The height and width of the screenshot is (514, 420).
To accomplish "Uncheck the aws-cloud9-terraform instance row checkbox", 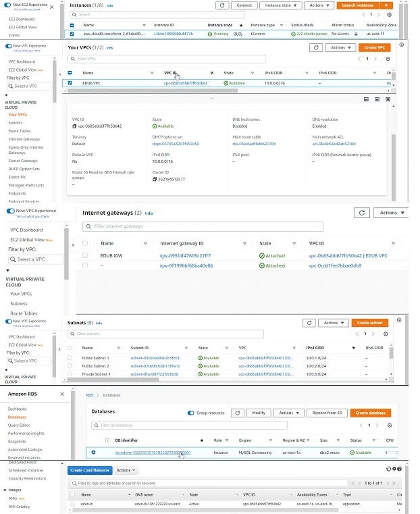I will 72,34.
